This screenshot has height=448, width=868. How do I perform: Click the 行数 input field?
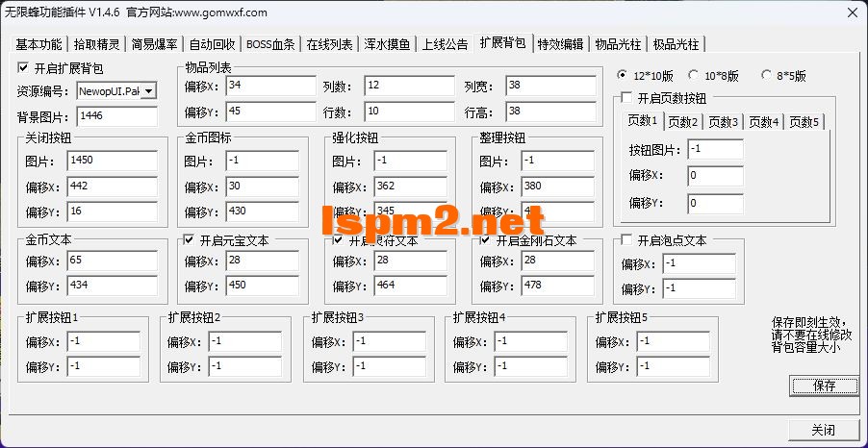pyautogui.click(x=410, y=112)
